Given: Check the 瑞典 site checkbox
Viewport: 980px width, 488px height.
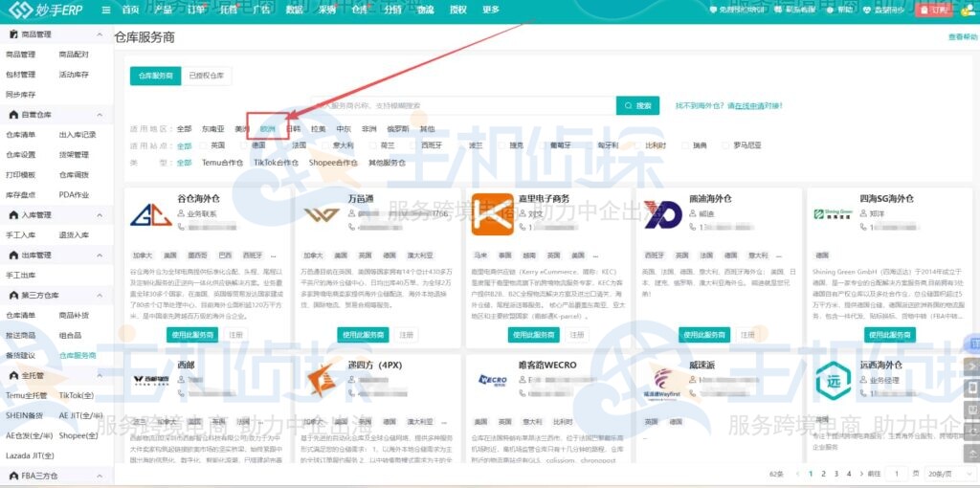Looking at the screenshot, I should (x=685, y=145).
